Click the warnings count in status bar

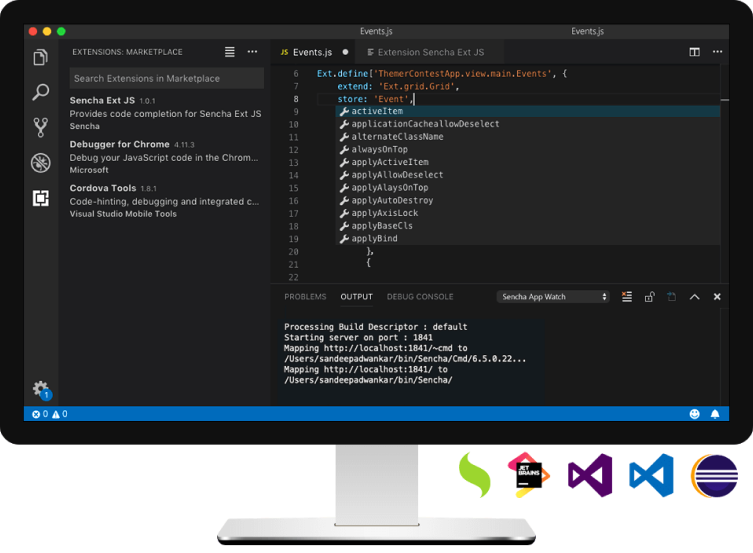(60, 414)
